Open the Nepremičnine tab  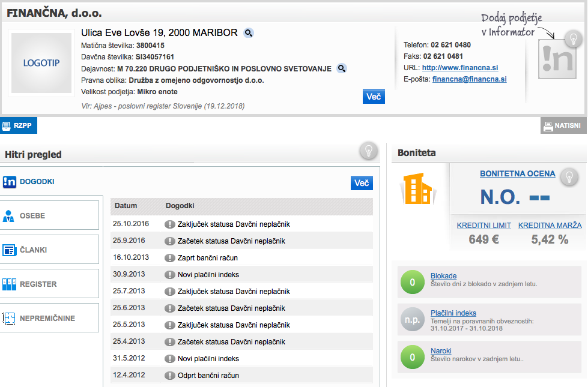click(x=49, y=317)
